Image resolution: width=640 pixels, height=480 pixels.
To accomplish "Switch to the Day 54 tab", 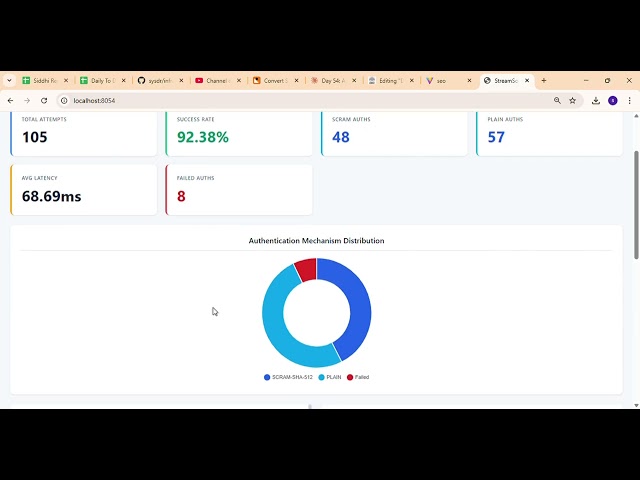I will (333, 81).
